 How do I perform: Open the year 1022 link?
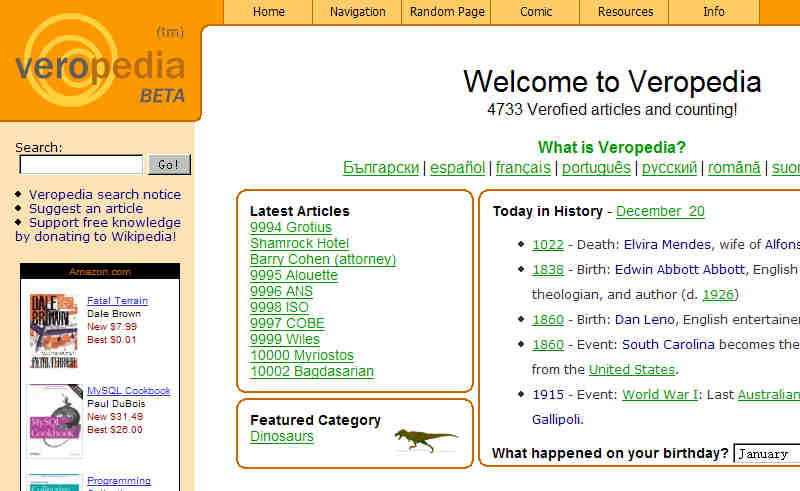click(548, 245)
